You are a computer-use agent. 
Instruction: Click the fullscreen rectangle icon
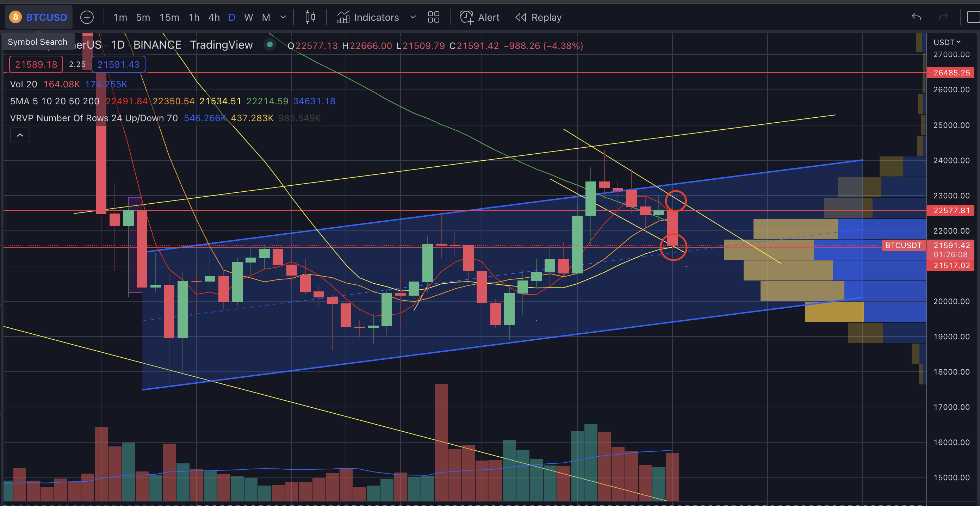click(973, 17)
